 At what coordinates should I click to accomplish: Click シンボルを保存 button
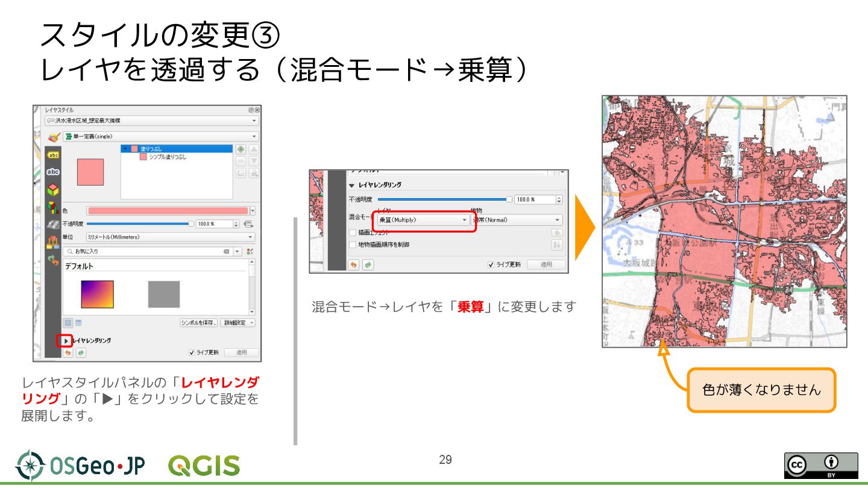pos(199,323)
